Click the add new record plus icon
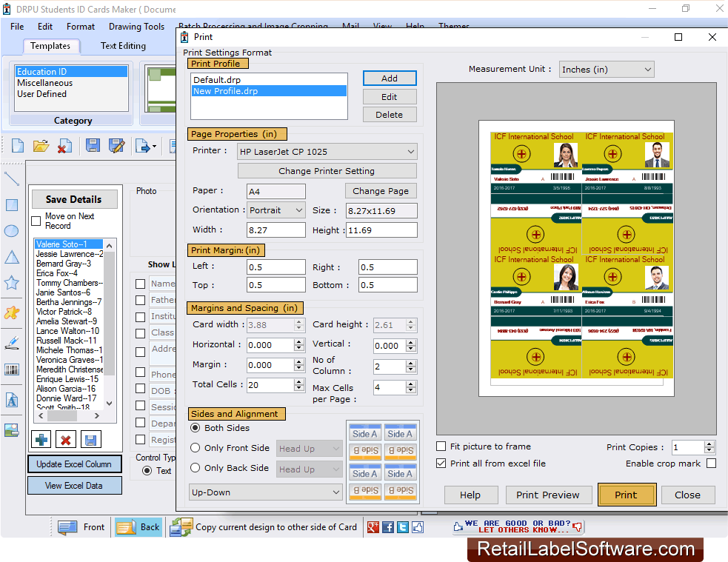728x562 pixels. (x=41, y=439)
